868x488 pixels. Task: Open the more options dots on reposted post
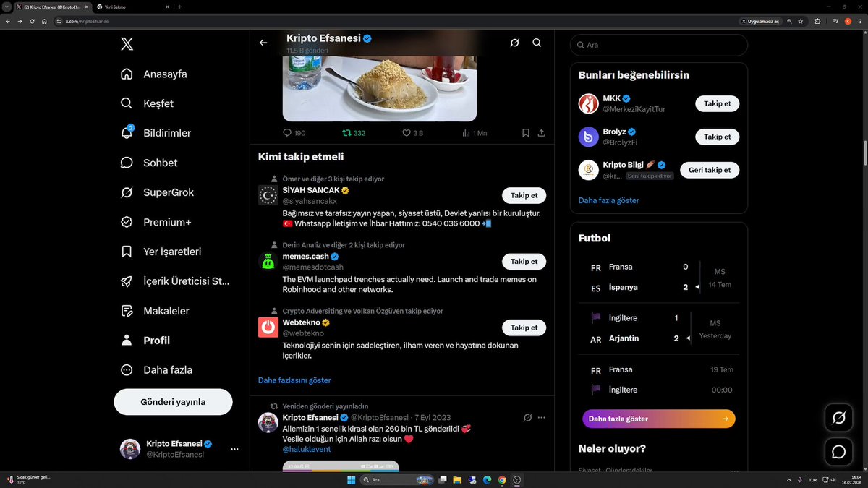(x=542, y=417)
